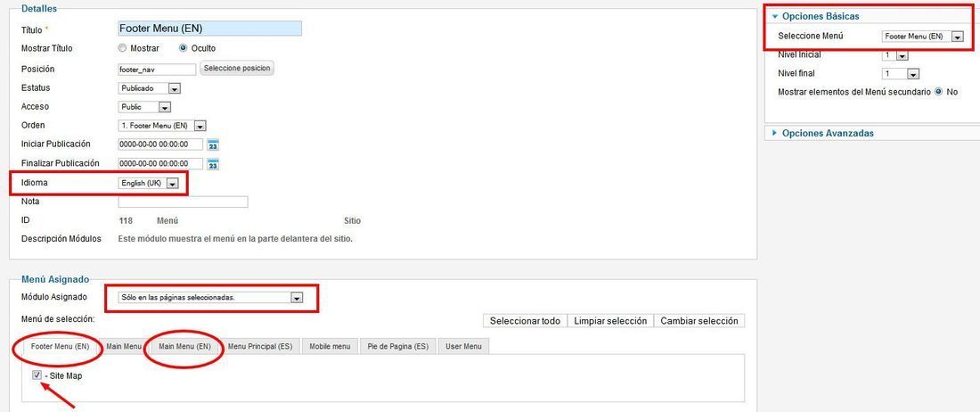Open the Estatus Publicado dropdown
The image size is (980, 412).
[150, 89]
